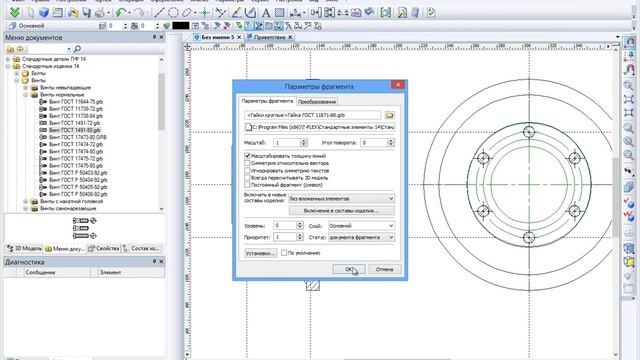Select Винт ГОСТ Р 50403-92.grb in tree
This screenshot has width=640, height=360.
tap(78, 173)
